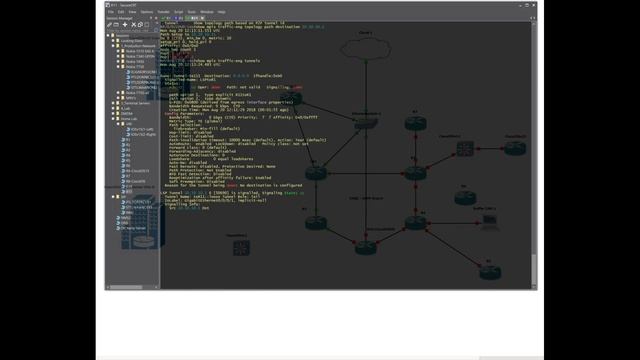This screenshot has height=360, width=640.
Task: Open the Window menu
Action: (x=207, y=12)
